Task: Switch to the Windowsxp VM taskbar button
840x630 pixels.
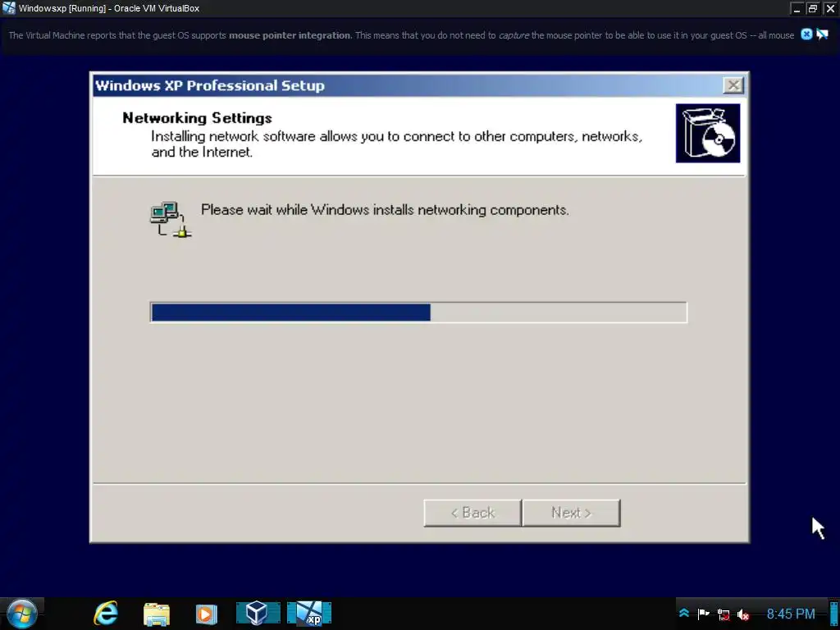Action: 309,614
